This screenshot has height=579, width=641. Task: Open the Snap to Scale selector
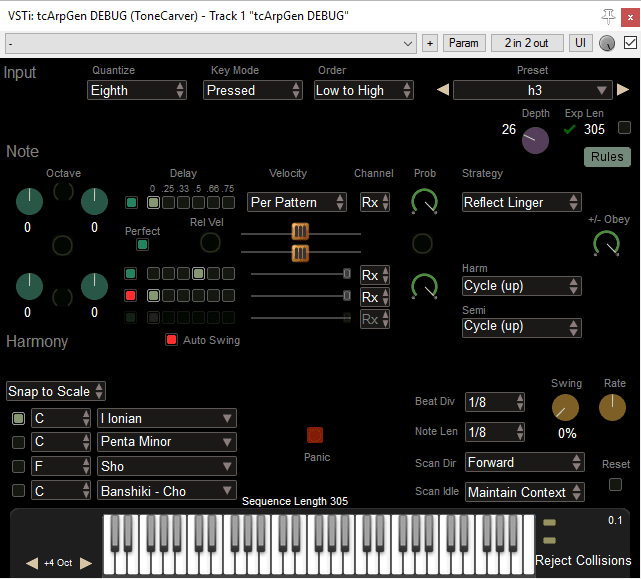click(56, 391)
